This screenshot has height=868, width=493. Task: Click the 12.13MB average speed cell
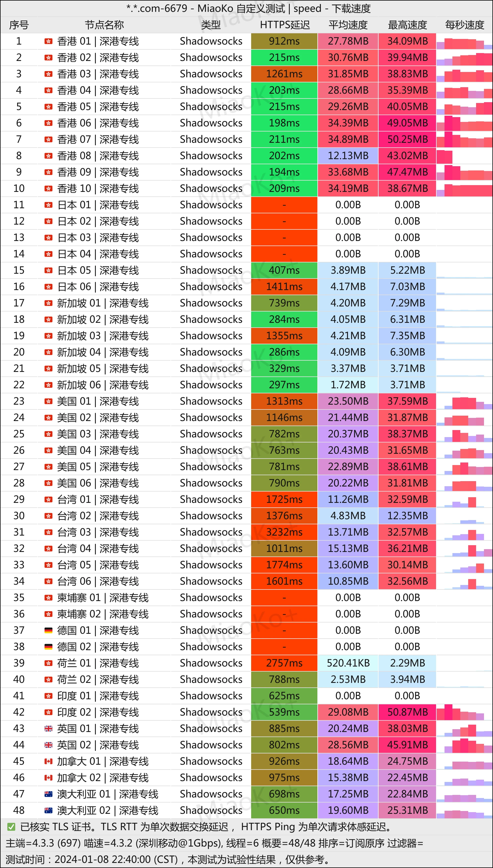click(x=348, y=155)
